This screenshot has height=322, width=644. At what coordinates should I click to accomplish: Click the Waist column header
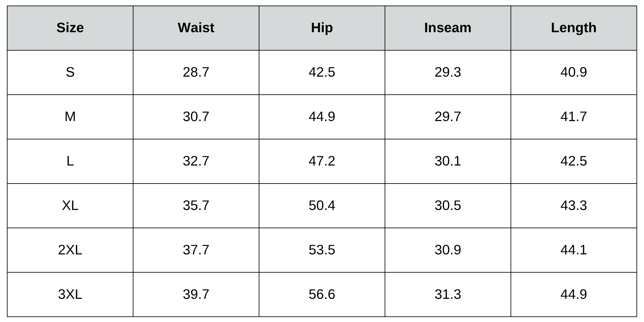click(196, 28)
